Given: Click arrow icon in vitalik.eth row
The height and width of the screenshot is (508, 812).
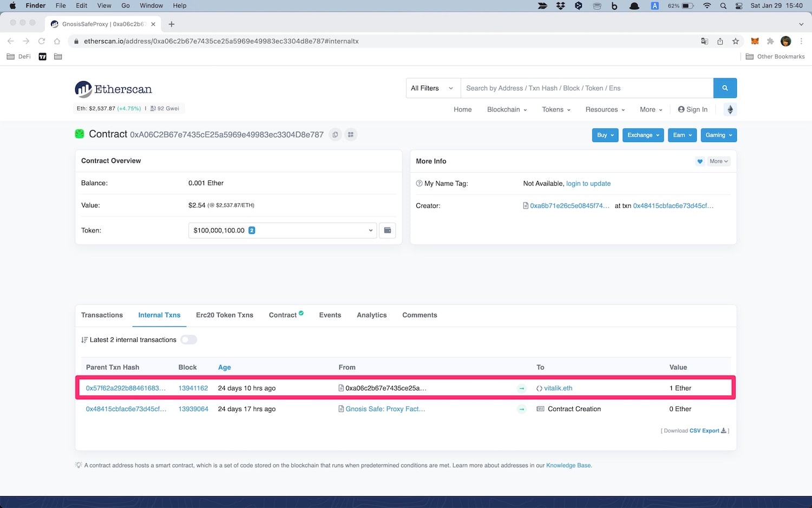Looking at the screenshot, I should (522, 388).
